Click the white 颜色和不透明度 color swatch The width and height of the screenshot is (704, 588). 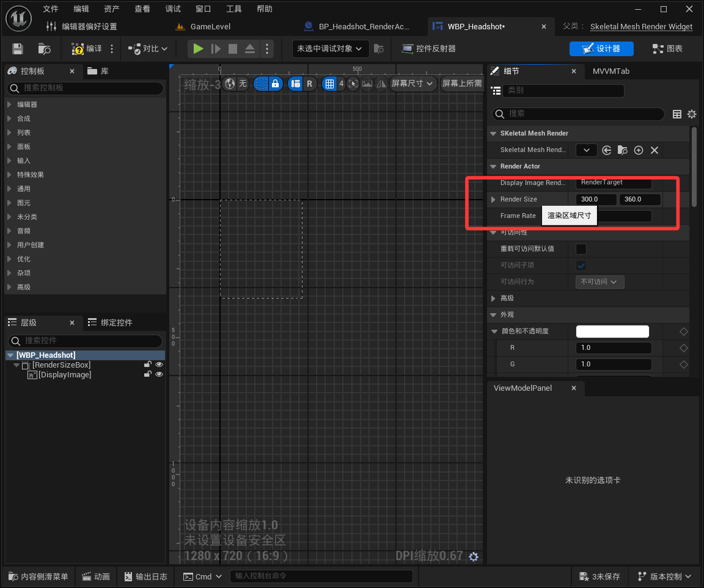point(612,332)
